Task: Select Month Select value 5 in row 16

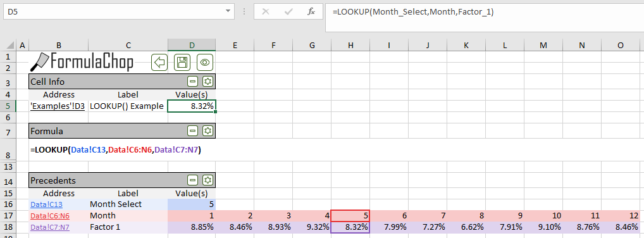Action: [x=192, y=204]
